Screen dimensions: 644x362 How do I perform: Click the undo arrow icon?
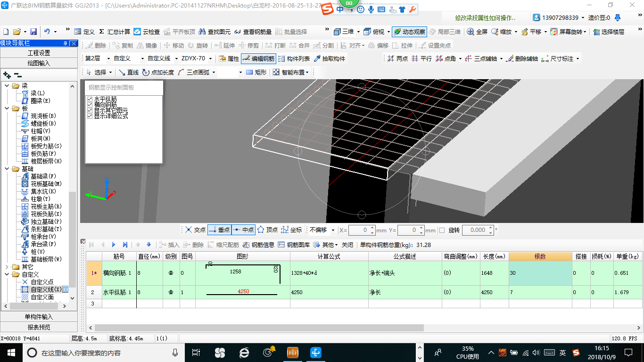[47, 32]
